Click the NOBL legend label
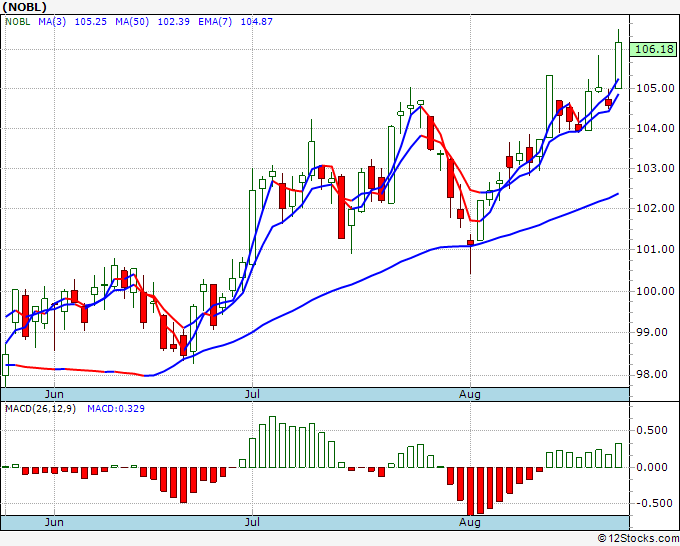680x546 pixels. pos(18,22)
